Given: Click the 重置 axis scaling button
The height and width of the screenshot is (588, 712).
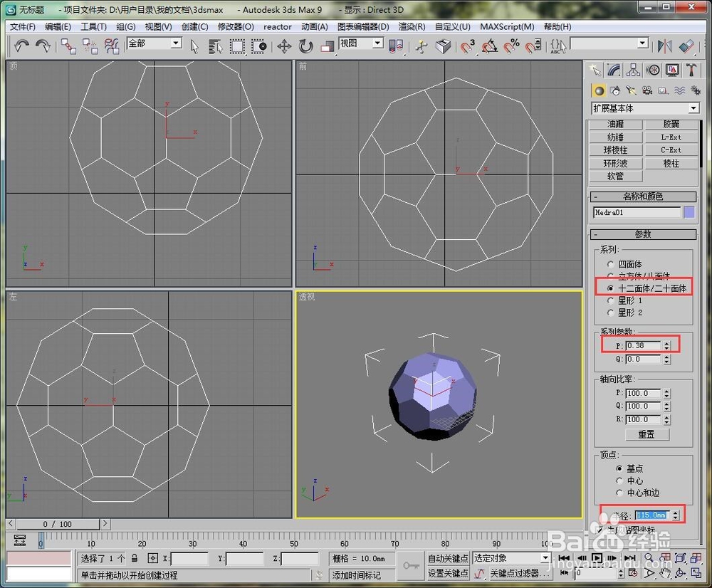Looking at the screenshot, I should (647, 434).
